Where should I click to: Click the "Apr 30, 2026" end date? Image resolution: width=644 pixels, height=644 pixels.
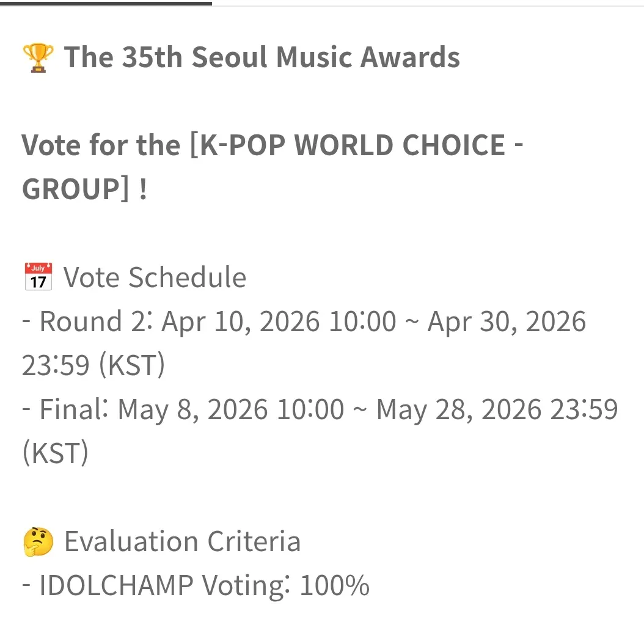507,321
